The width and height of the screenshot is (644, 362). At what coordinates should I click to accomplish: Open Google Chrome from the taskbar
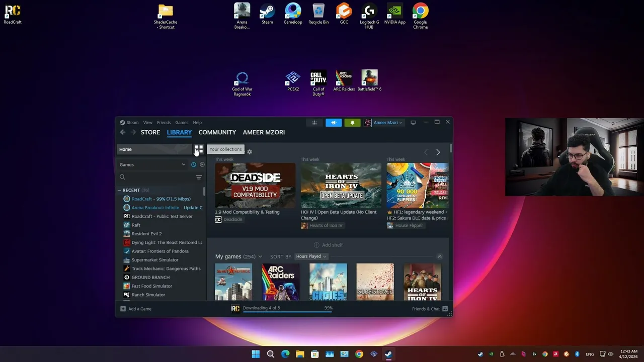359,354
